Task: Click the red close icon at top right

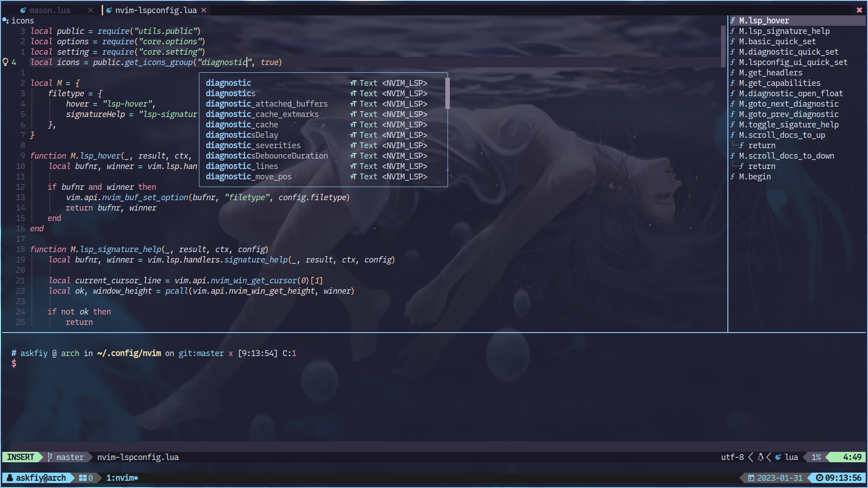Action: 859,10
